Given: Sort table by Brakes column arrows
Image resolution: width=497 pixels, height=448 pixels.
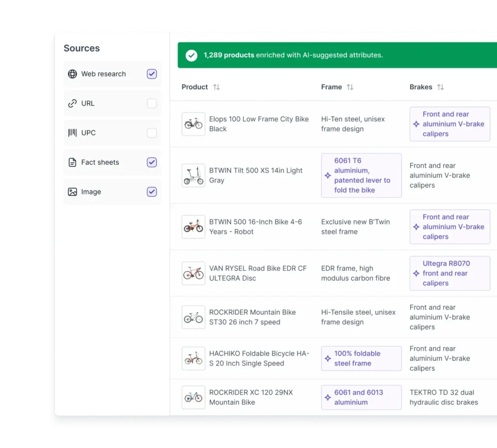Looking at the screenshot, I should click(x=440, y=87).
